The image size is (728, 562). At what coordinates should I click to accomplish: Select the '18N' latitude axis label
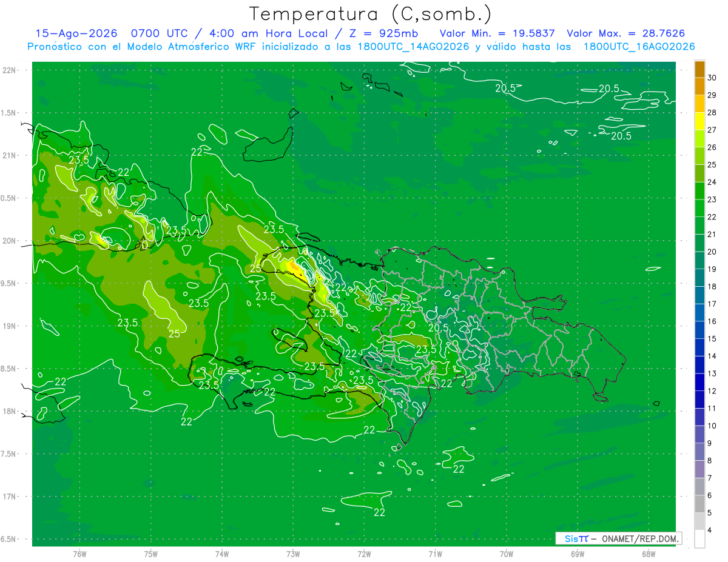click(x=10, y=411)
